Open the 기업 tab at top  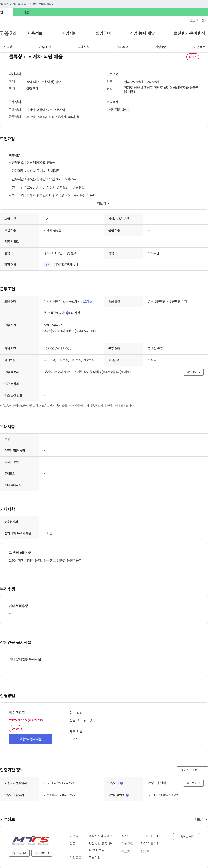(26, 12)
